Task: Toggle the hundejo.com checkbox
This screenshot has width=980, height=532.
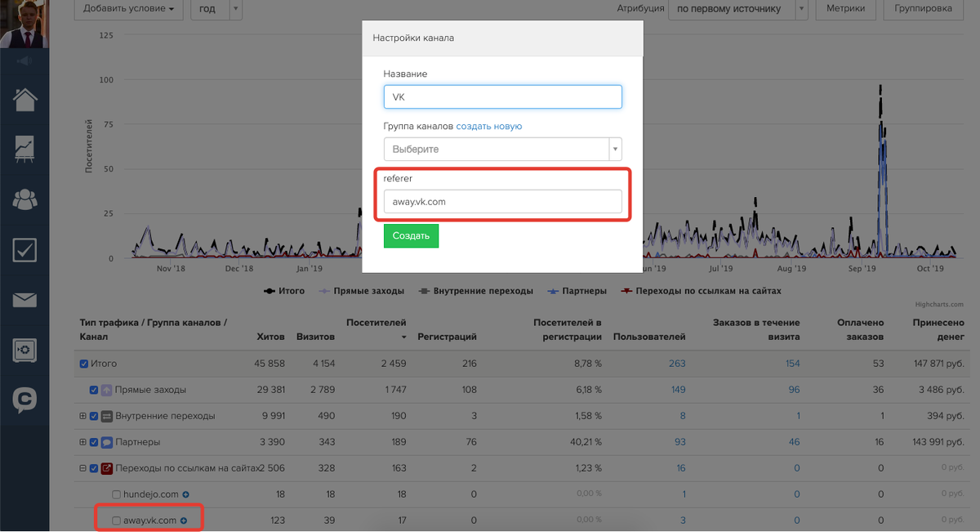Action: click(116, 494)
